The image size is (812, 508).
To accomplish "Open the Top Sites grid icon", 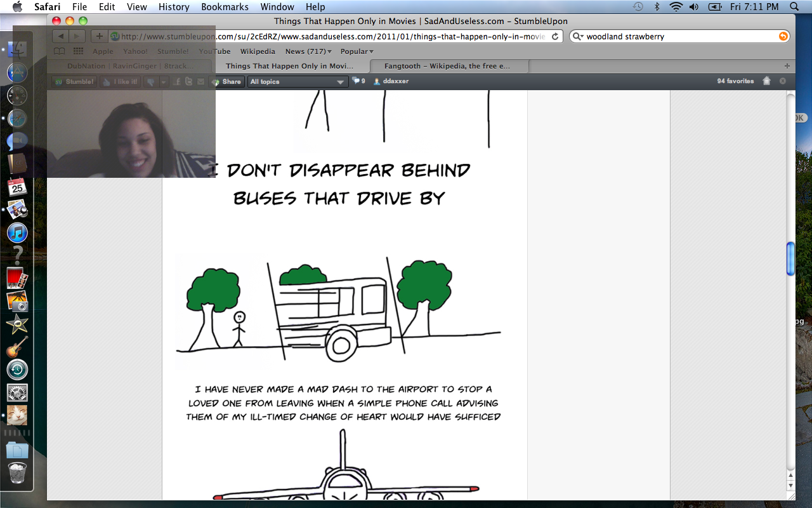I will coord(78,51).
